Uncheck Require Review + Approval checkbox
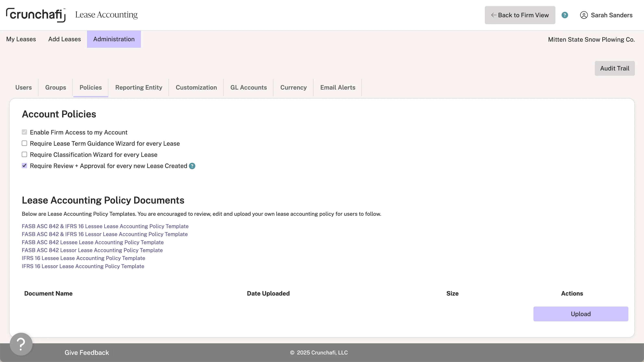Image resolution: width=644 pixels, height=362 pixels. 24,166
